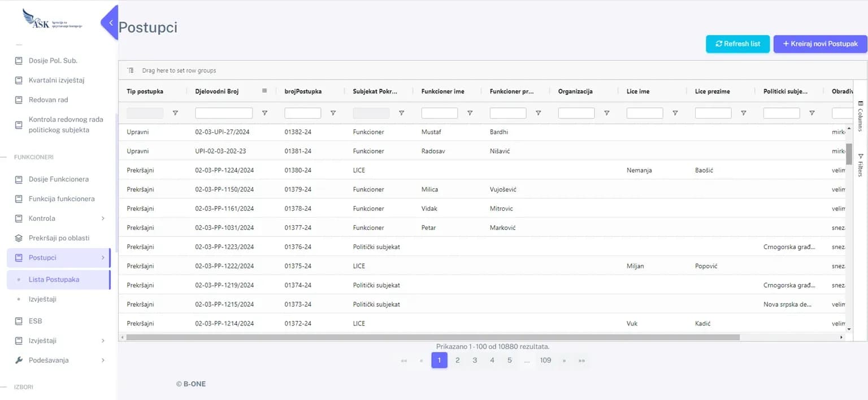Open filter icon for Tip postupka column

(175, 113)
